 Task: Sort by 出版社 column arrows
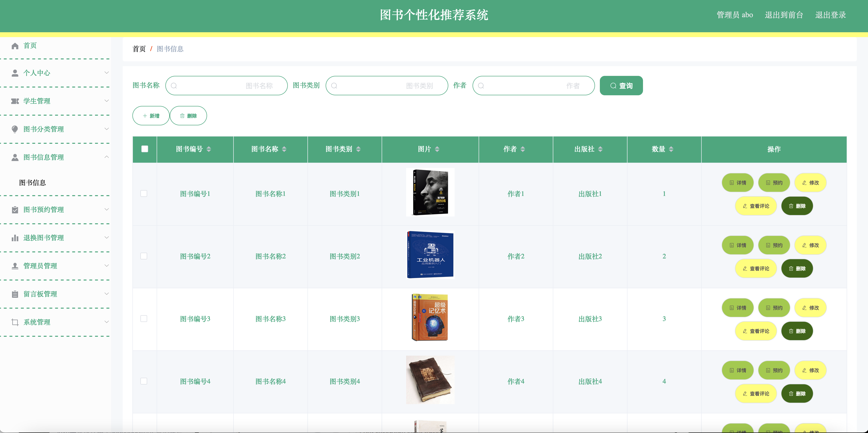pyautogui.click(x=601, y=149)
